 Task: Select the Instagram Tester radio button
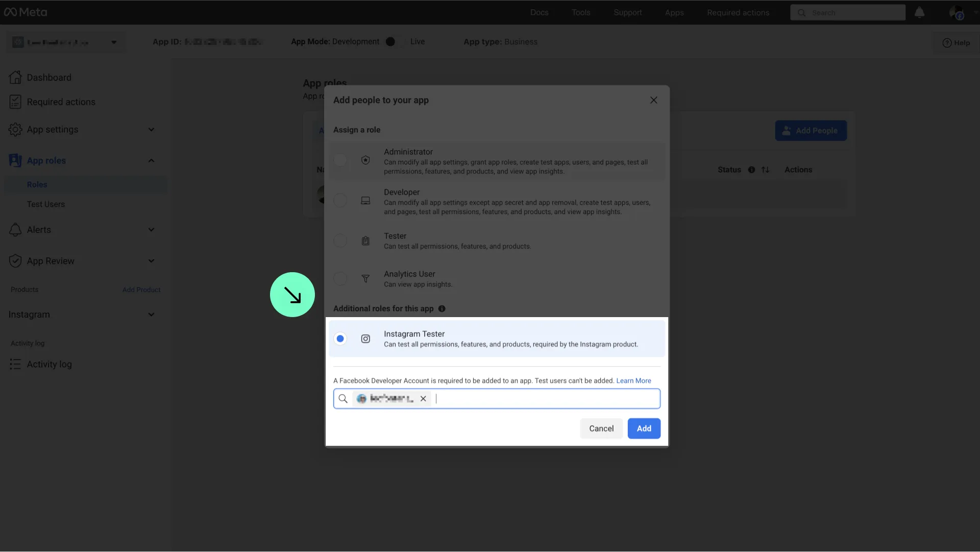(340, 339)
